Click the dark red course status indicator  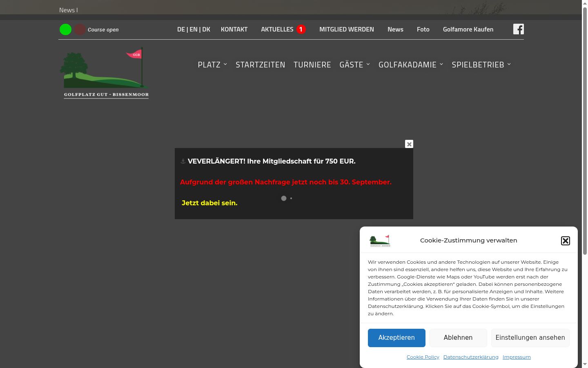[80, 29]
